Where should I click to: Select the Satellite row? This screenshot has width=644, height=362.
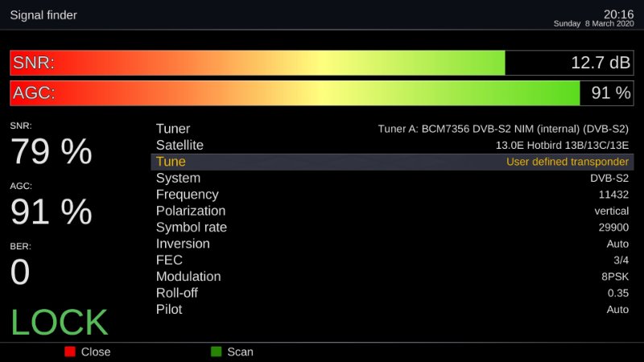point(392,146)
